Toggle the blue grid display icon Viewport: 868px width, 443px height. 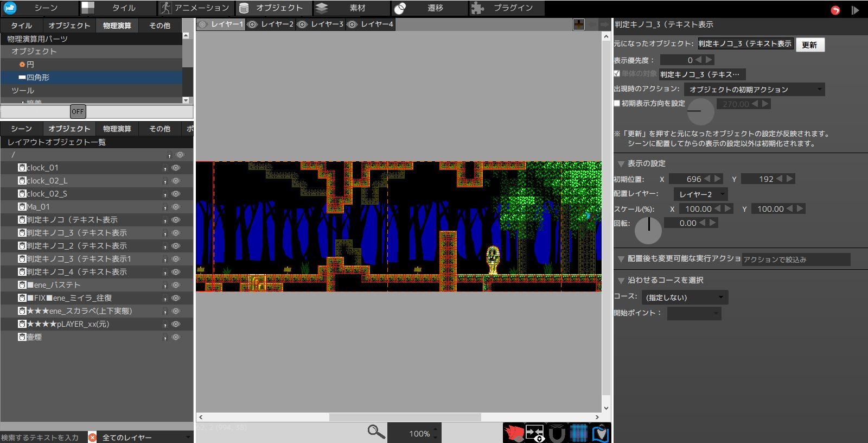pyautogui.click(x=579, y=433)
